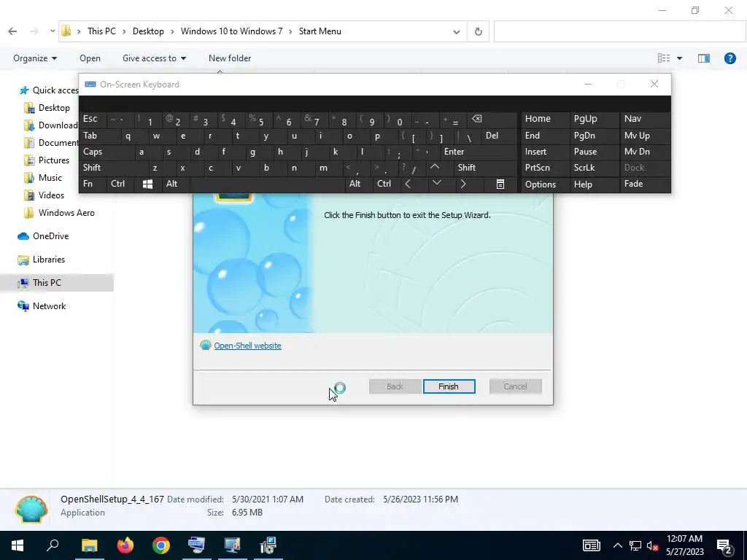The width and height of the screenshot is (747, 560).
Task: Open File Explorer from taskbar
Action: [x=89, y=545]
